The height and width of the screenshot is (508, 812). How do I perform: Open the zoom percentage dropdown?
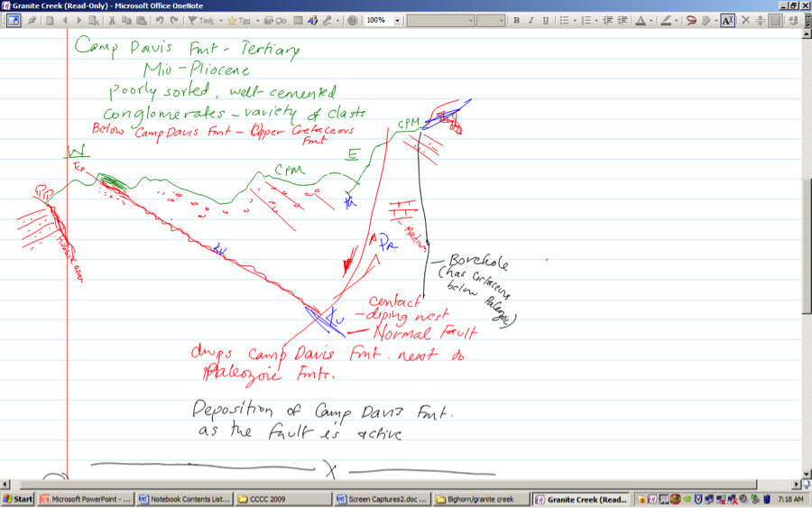point(396,20)
